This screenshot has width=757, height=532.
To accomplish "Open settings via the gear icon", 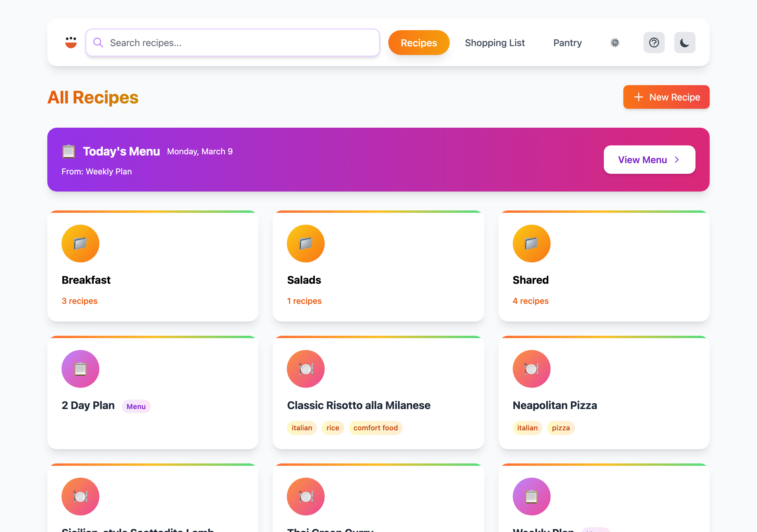I will click(x=614, y=43).
